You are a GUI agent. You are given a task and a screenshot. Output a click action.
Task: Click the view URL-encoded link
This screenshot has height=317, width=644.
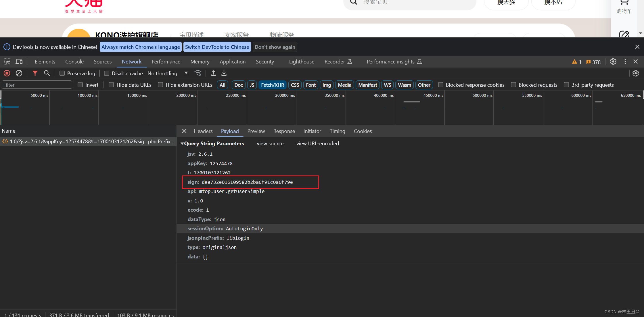pos(317,144)
